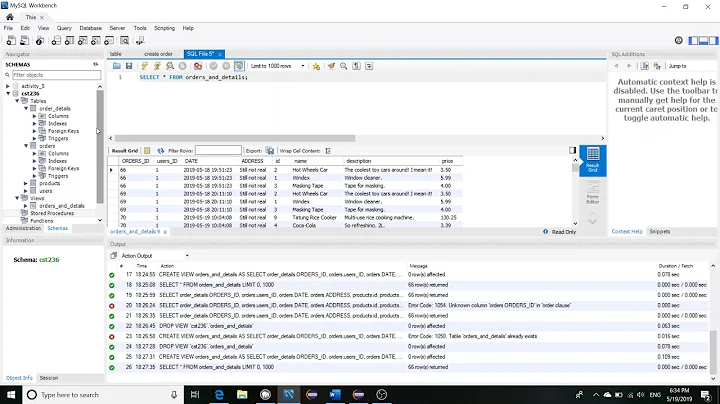Screen dimensions: 720x404
Task: Stop the running query icon
Action: 182,66
